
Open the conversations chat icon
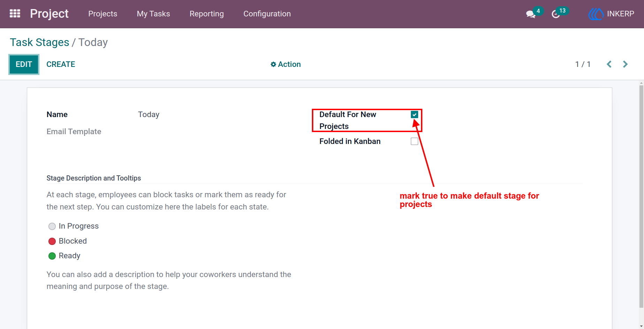[x=531, y=14]
